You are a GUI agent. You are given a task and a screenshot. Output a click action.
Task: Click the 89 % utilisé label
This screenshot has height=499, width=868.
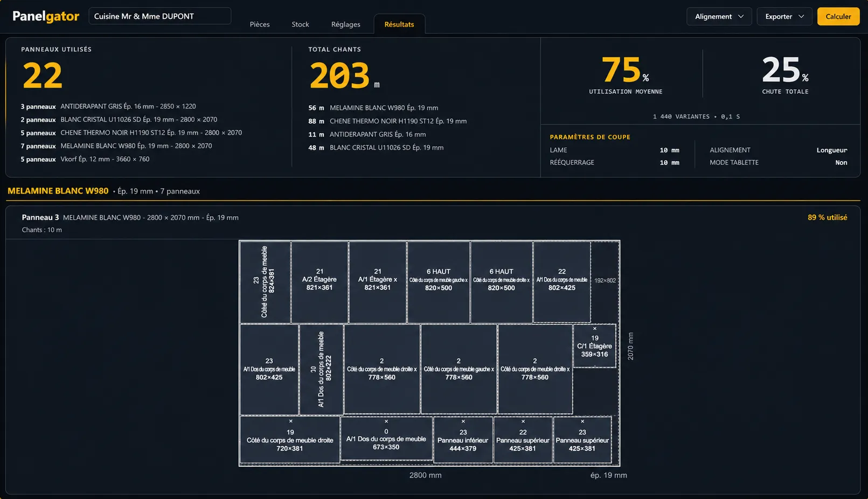(x=827, y=217)
